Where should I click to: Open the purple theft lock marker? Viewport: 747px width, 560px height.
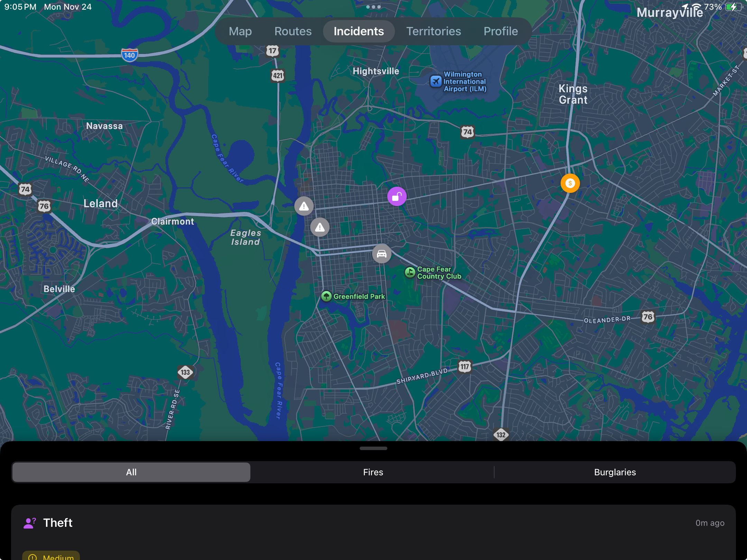[x=397, y=196]
